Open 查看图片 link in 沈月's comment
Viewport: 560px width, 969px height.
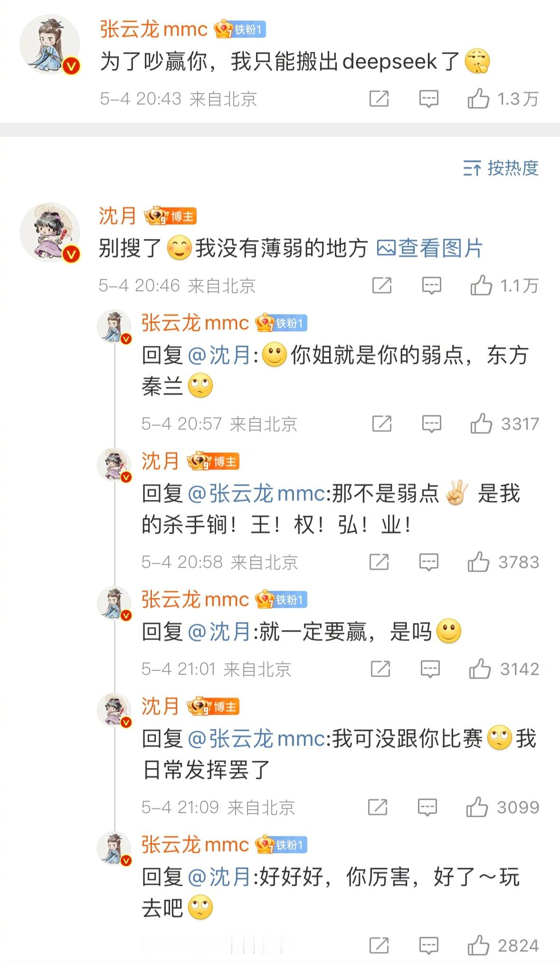point(429,248)
